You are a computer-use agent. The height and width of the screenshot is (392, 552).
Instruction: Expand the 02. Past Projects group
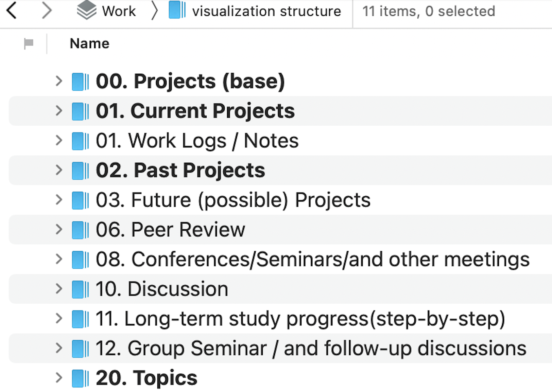point(59,170)
